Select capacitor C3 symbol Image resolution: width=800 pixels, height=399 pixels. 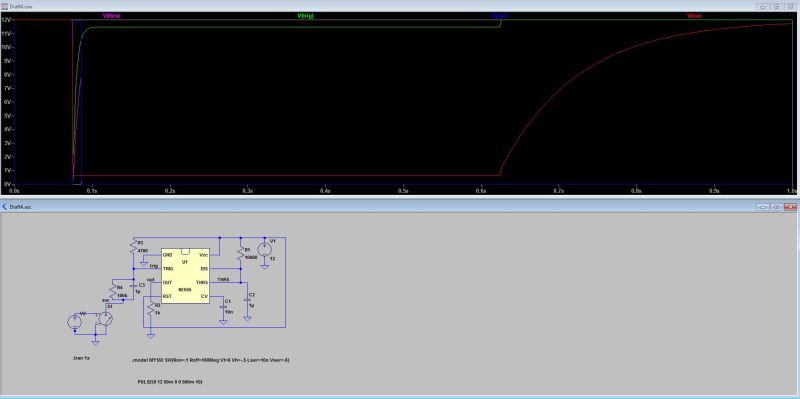(134, 286)
